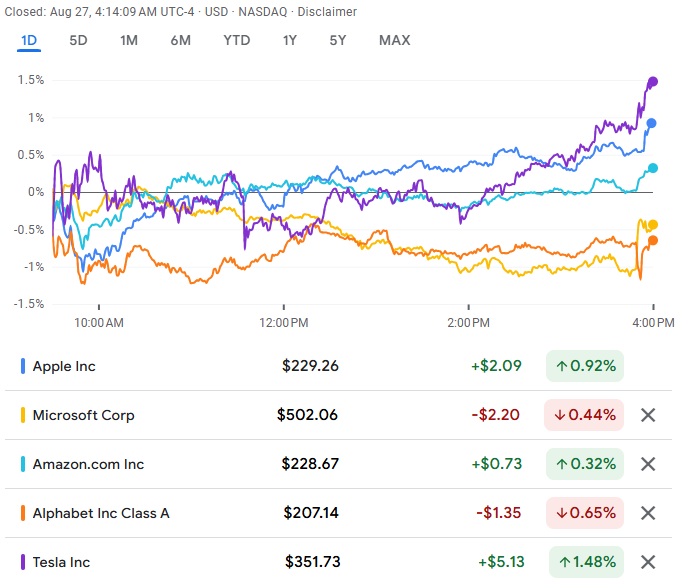The width and height of the screenshot is (691, 584).
Task: Click Microsoft's yellow color marker
Action: pyautogui.click(x=23, y=415)
